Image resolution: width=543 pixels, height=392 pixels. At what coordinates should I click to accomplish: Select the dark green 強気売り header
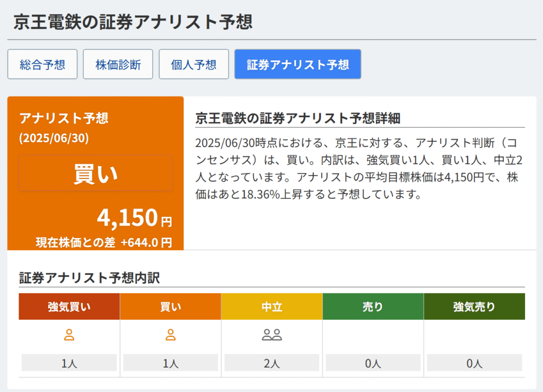[x=475, y=307]
